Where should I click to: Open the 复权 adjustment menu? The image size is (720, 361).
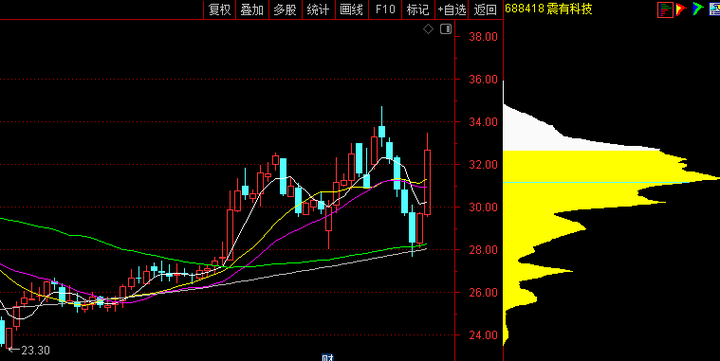pos(219,10)
